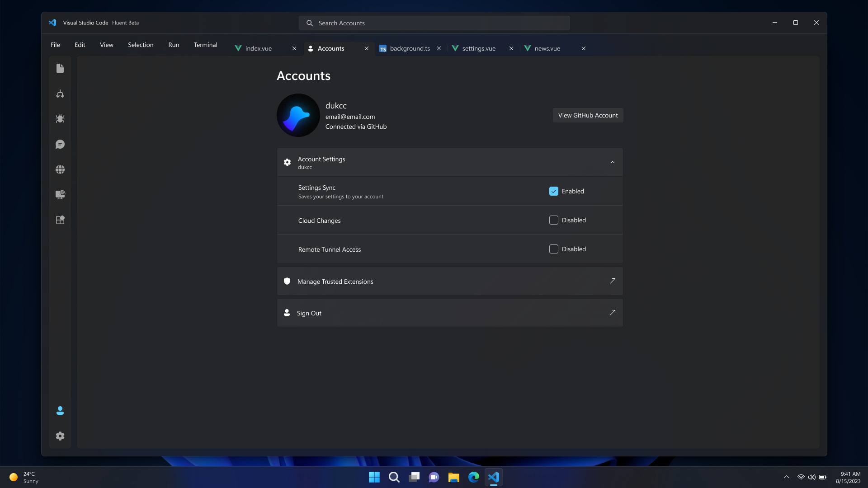868x488 pixels.
Task: Open the Chat app on taskbar
Action: pyautogui.click(x=434, y=477)
